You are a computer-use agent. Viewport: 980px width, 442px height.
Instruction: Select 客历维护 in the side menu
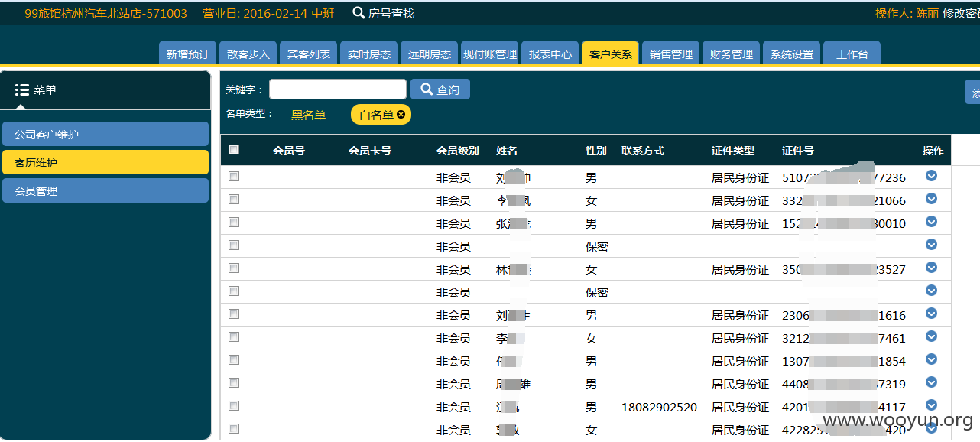coord(105,162)
